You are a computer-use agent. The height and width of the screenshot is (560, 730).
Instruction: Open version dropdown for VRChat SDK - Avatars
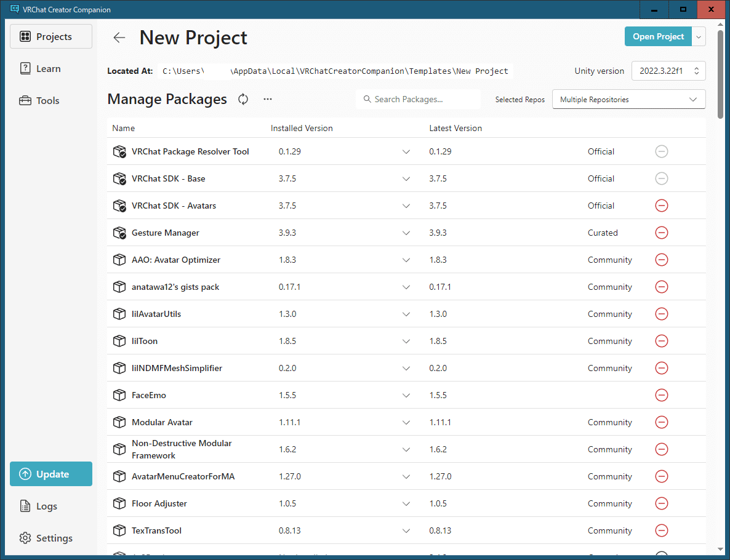point(406,206)
